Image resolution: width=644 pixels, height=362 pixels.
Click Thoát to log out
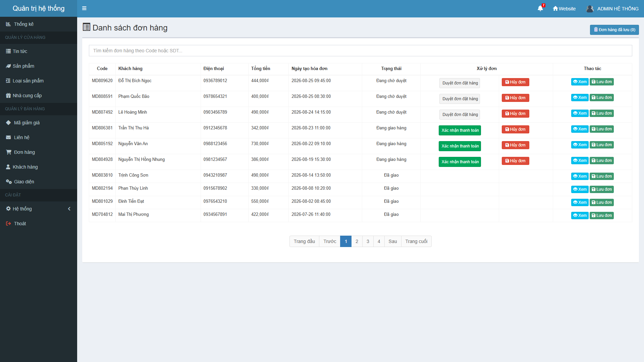pyautogui.click(x=39, y=224)
